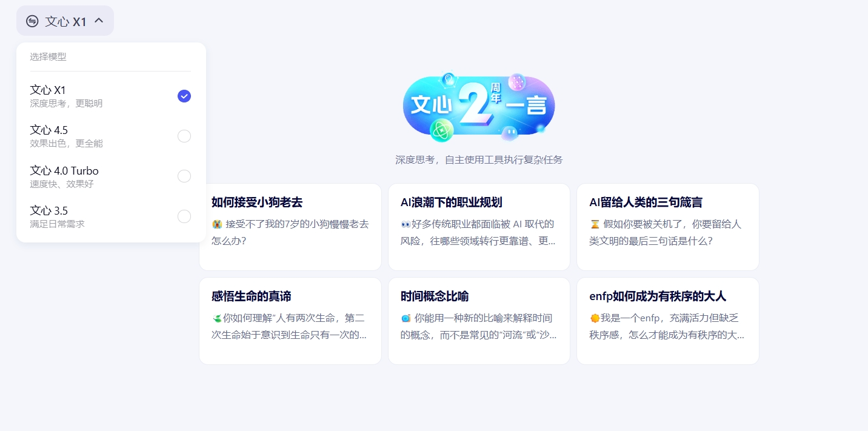Click the 选择模型 header label
868x431 pixels.
coord(48,57)
